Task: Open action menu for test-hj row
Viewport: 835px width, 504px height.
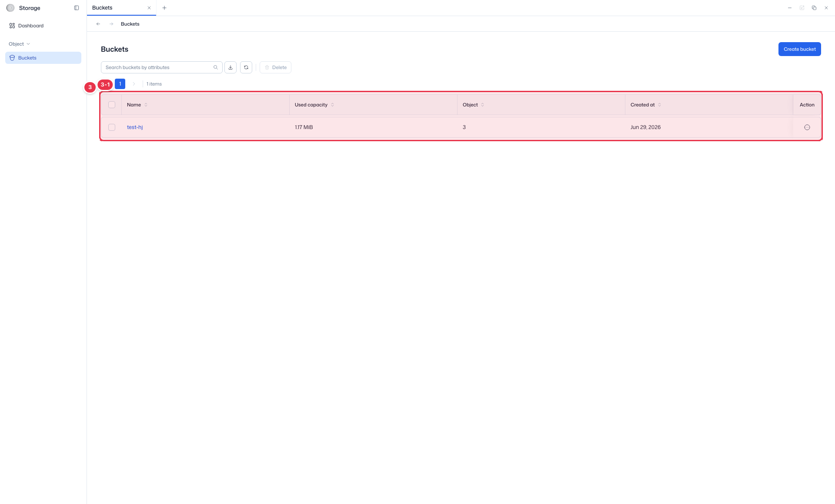Action: [x=807, y=127]
